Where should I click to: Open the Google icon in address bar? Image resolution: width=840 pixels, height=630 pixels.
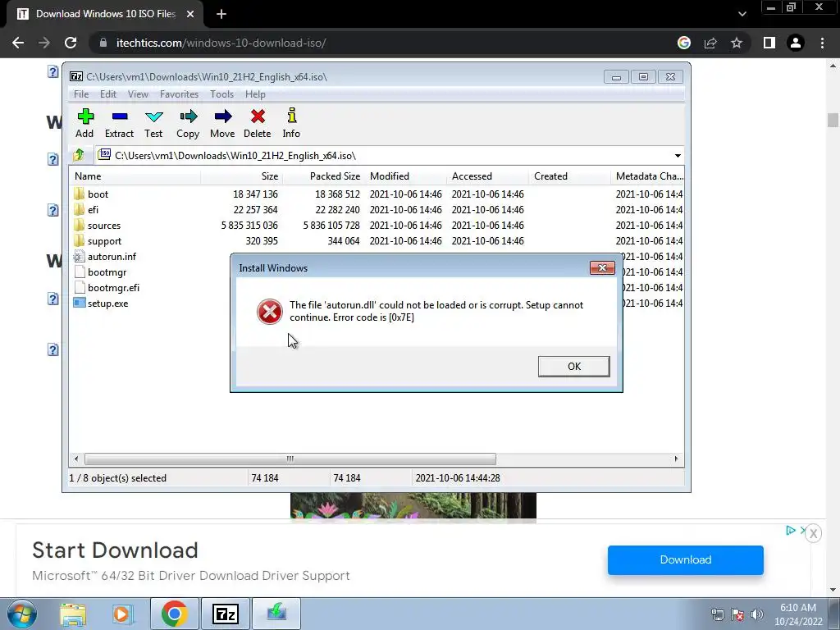tap(684, 43)
